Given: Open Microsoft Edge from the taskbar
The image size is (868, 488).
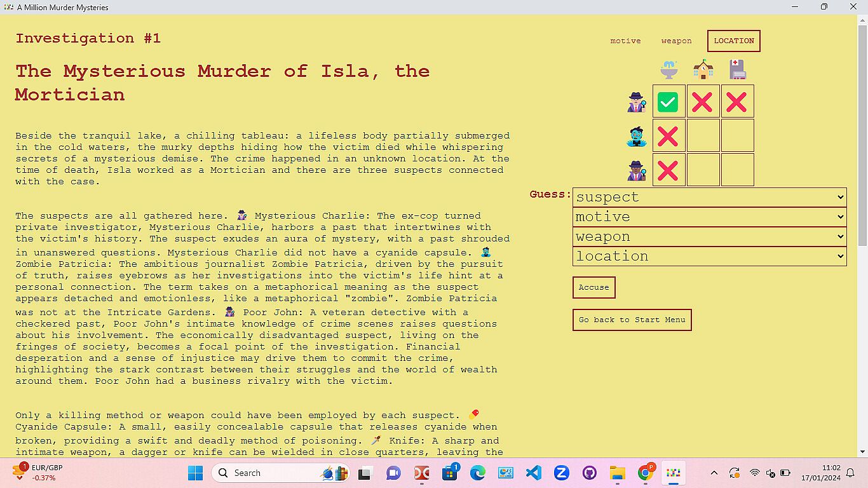Looking at the screenshot, I should 477,473.
